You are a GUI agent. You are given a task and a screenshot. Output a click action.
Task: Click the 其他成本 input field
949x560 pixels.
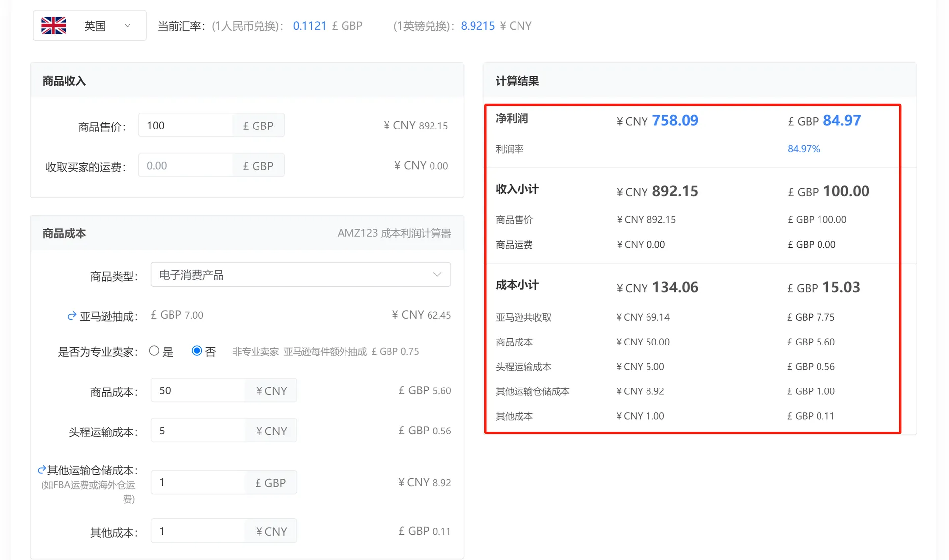pos(198,531)
